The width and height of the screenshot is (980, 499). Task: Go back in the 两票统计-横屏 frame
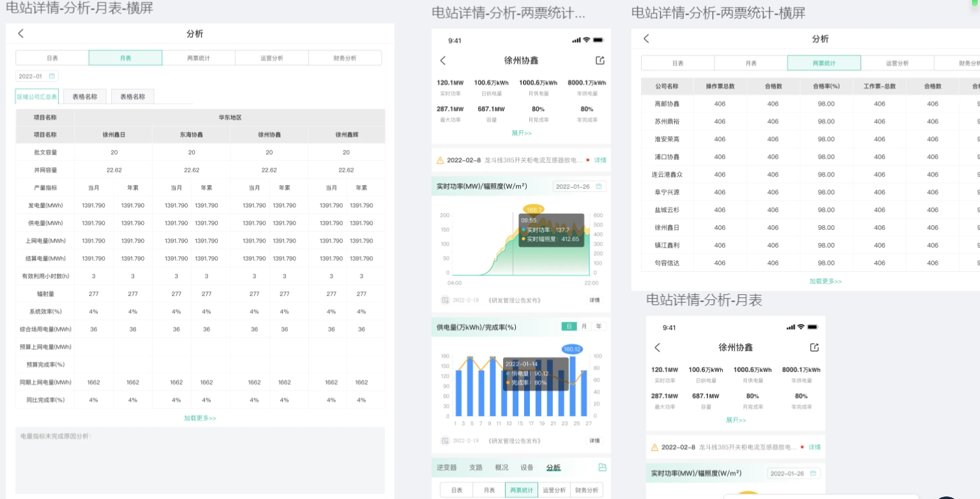[646, 39]
